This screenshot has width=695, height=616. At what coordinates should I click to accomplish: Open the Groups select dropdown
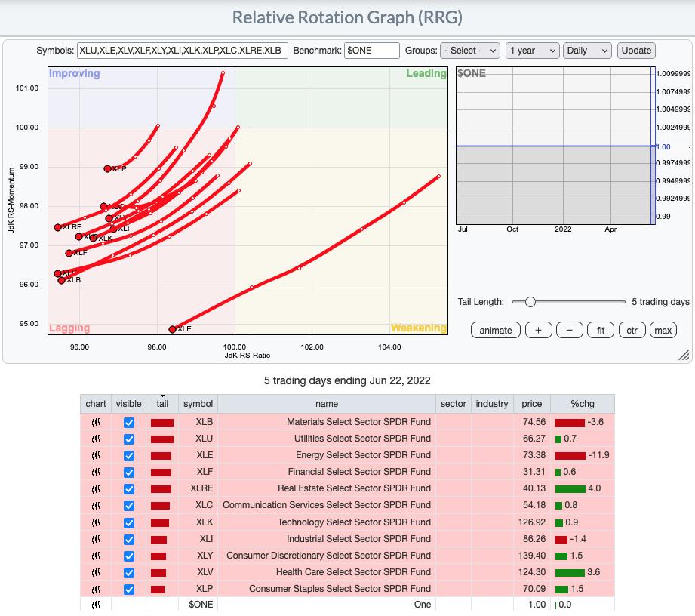coord(470,51)
